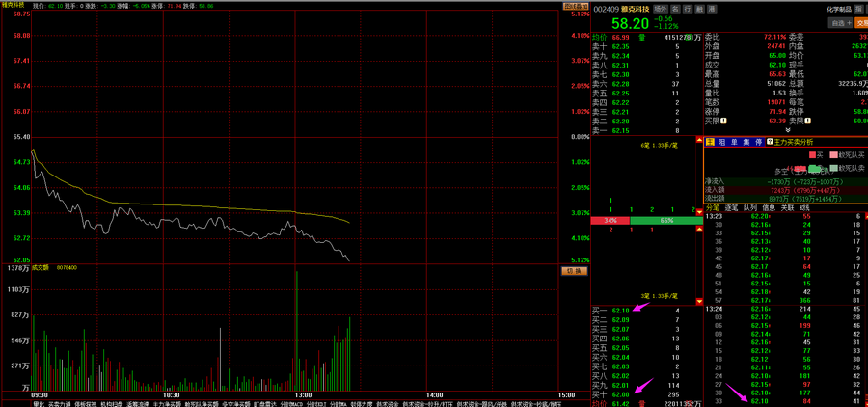The image size is (868, 407).
Task: Click the red 买 legend swatch
Action: tap(813, 155)
